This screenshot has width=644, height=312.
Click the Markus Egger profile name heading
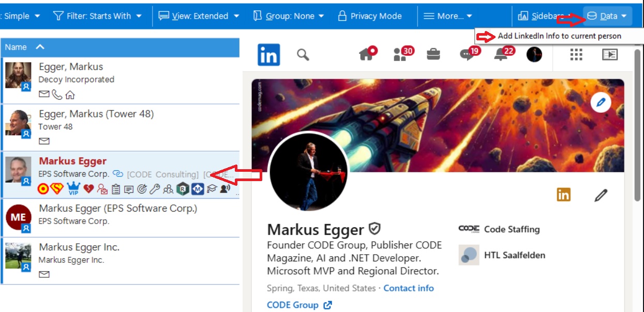click(x=316, y=229)
